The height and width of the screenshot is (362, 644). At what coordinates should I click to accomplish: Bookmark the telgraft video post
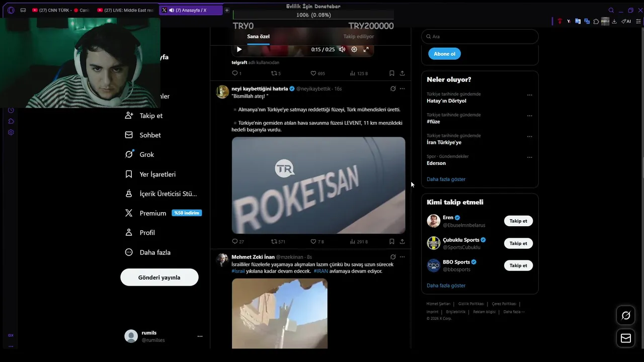[x=391, y=73]
